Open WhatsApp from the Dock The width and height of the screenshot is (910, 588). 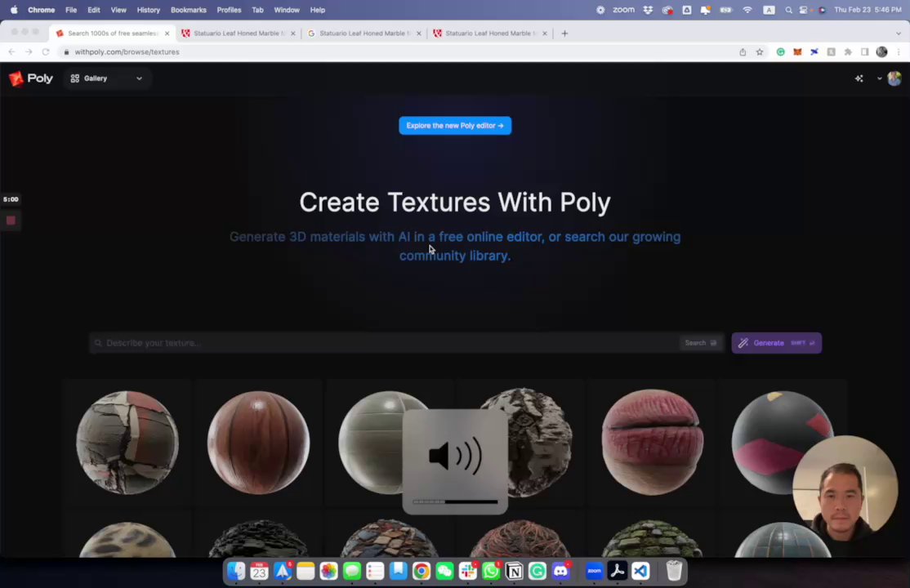[491, 571]
